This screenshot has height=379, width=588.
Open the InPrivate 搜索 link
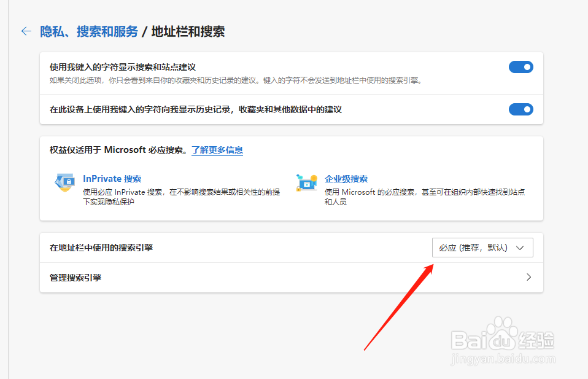click(112, 179)
